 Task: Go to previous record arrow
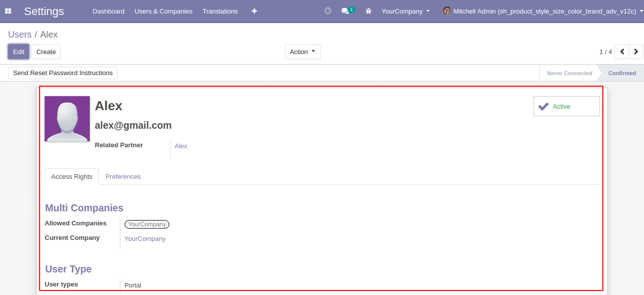tap(622, 52)
